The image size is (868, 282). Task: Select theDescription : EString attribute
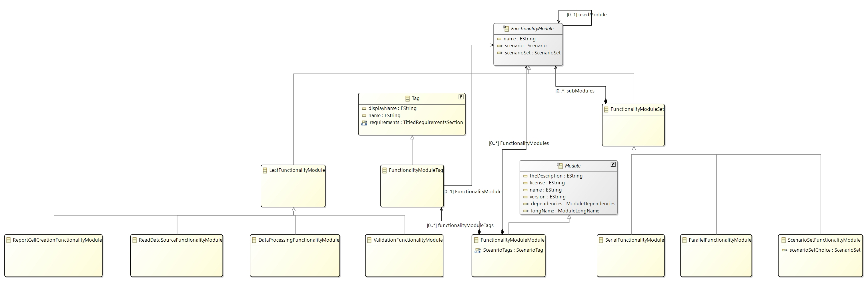pos(556,176)
